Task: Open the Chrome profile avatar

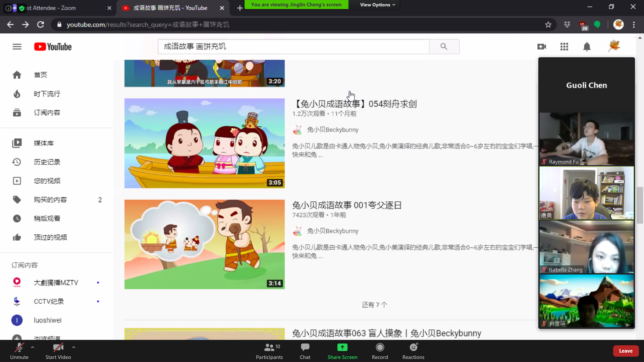Action: click(x=619, y=24)
